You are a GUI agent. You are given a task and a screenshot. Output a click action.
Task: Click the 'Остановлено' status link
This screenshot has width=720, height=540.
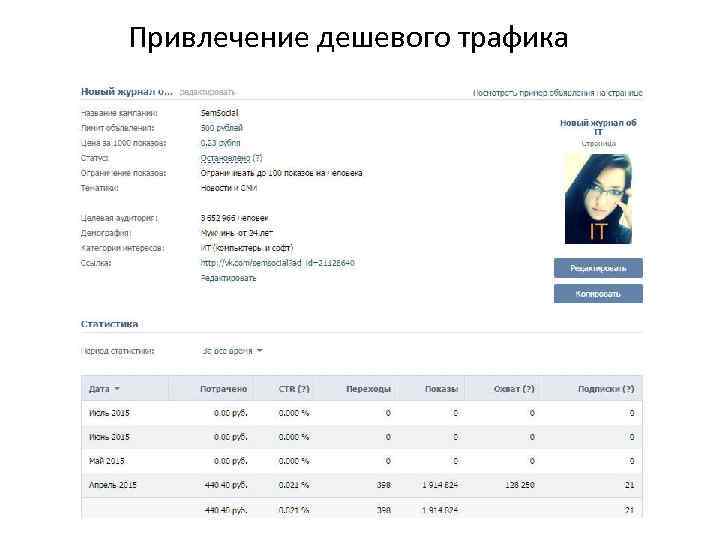pos(225,158)
